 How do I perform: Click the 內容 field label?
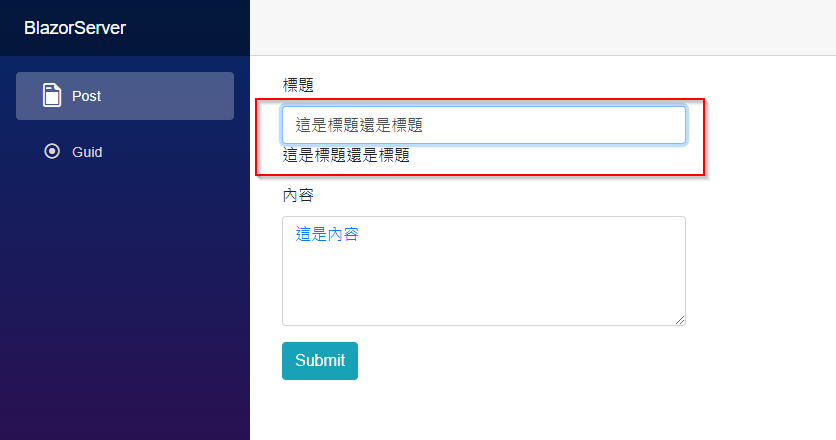(x=298, y=195)
